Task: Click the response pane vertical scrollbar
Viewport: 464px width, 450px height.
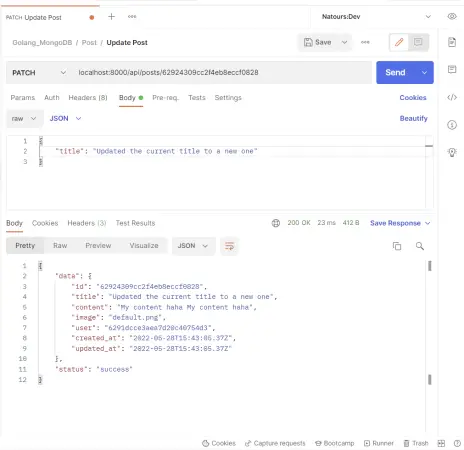Action: 430,322
